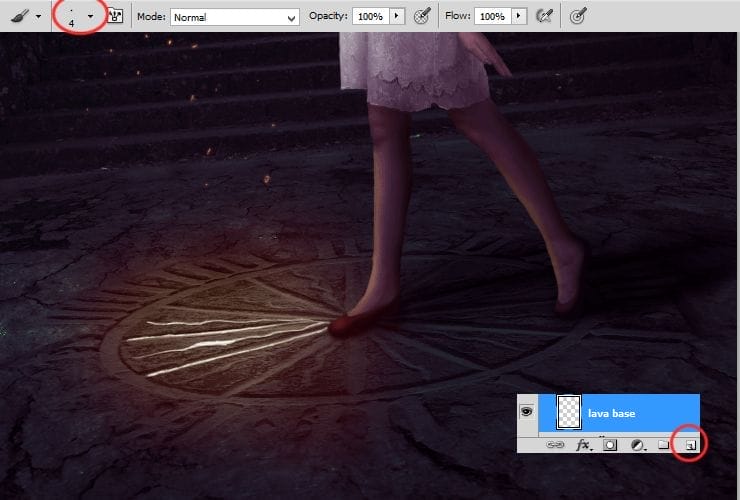Expand the Flow slider arrow
The width and height of the screenshot is (740, 500).
(518, 17)
